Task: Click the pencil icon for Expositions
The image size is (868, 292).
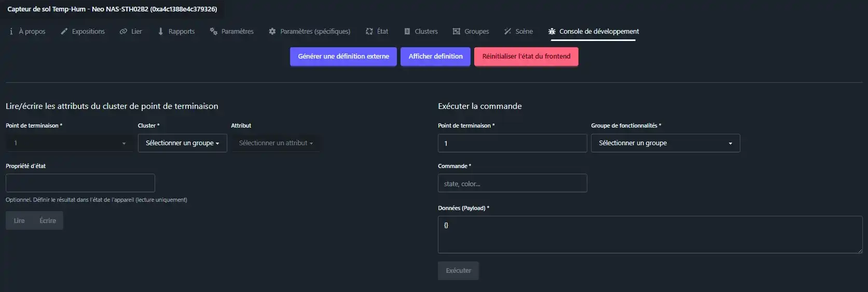Action: click(x=64, y=32)
